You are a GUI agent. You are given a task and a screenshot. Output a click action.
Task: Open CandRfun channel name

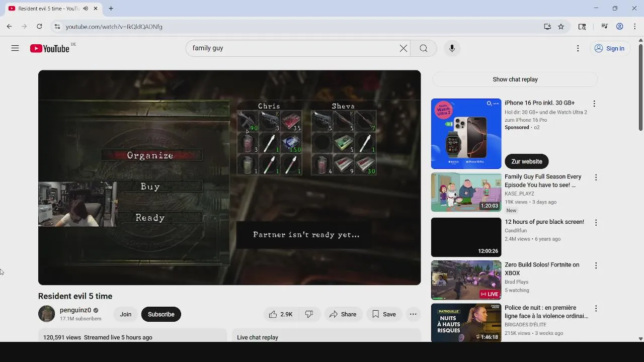516,231
